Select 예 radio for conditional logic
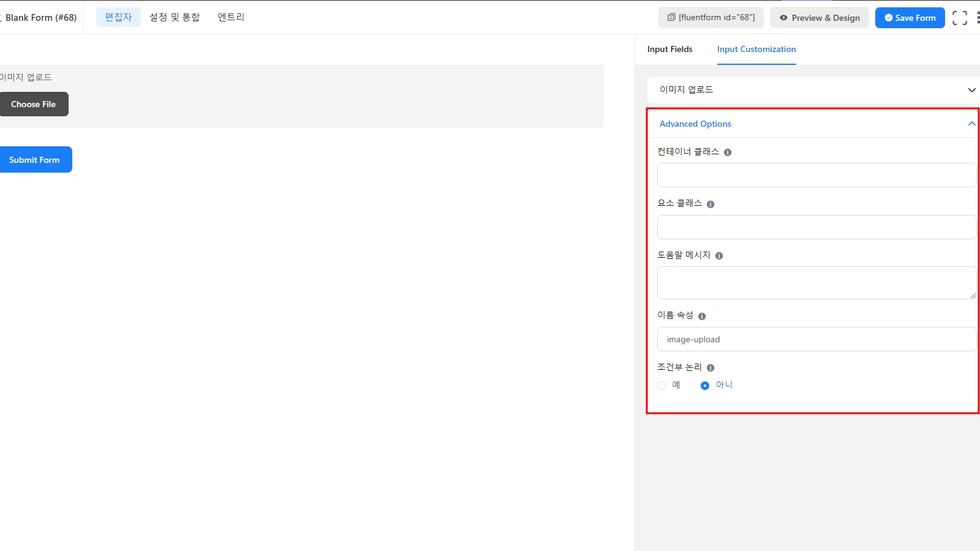Screen dimensions: 980x551 click(661, 386)
